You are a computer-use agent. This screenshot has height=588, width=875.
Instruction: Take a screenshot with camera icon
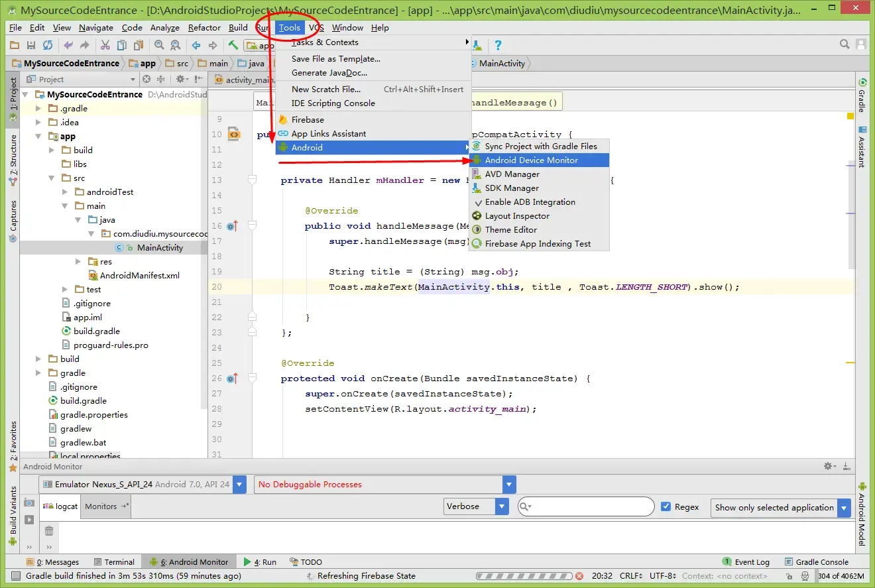(29, 503)
